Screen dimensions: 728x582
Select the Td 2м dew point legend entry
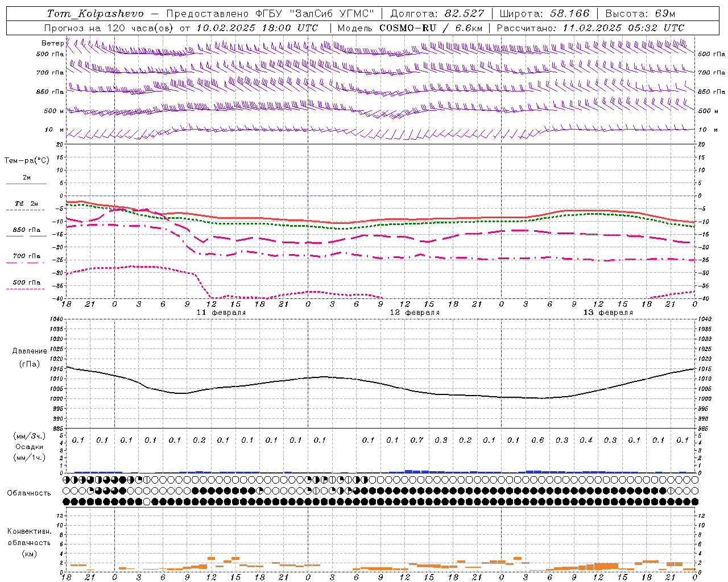pyautogui.click(x=27, y=203)
